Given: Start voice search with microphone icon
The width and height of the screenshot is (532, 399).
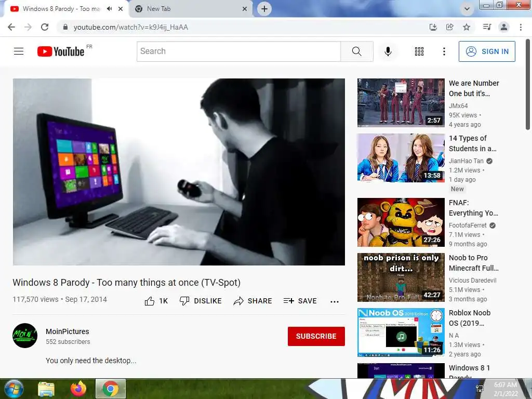Looking at the screenshot, I should [x=388, y=51].
